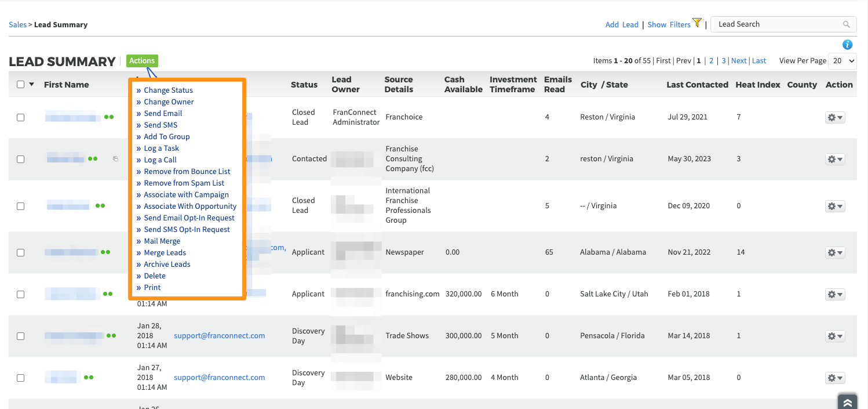The height and width of the screenshot is (409, 868).
Task: Click the search magnifier icon in Lead Search
Action: tap(847, 24)
